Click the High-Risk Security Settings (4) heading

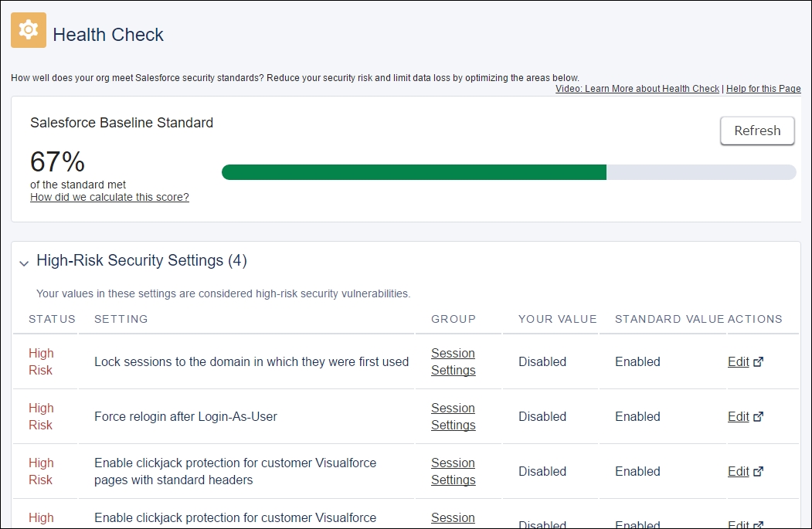141,260
